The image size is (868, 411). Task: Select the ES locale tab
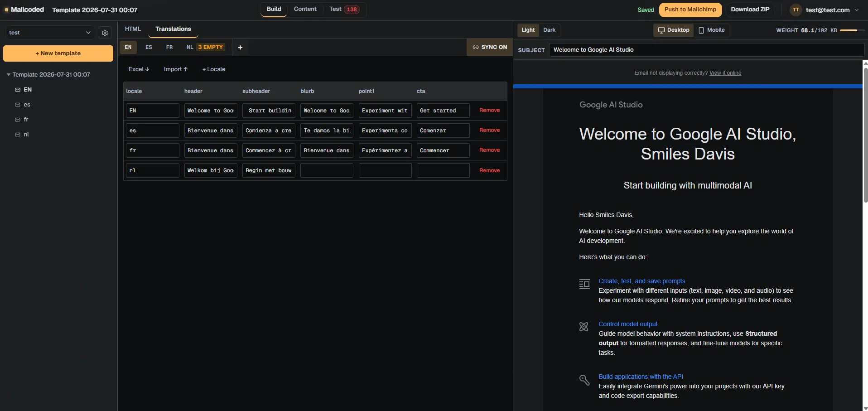[149, 47]
